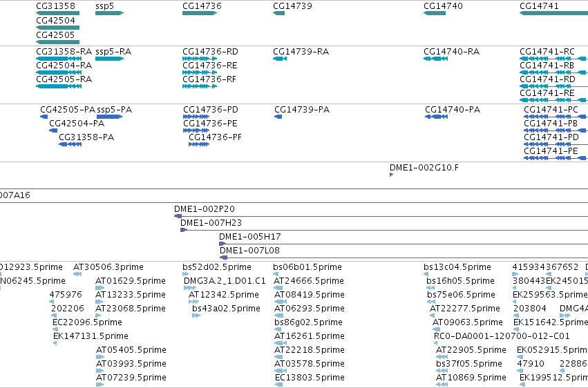Click the purple arrow glyph under DME1-002G10.F

click(391, 175)
